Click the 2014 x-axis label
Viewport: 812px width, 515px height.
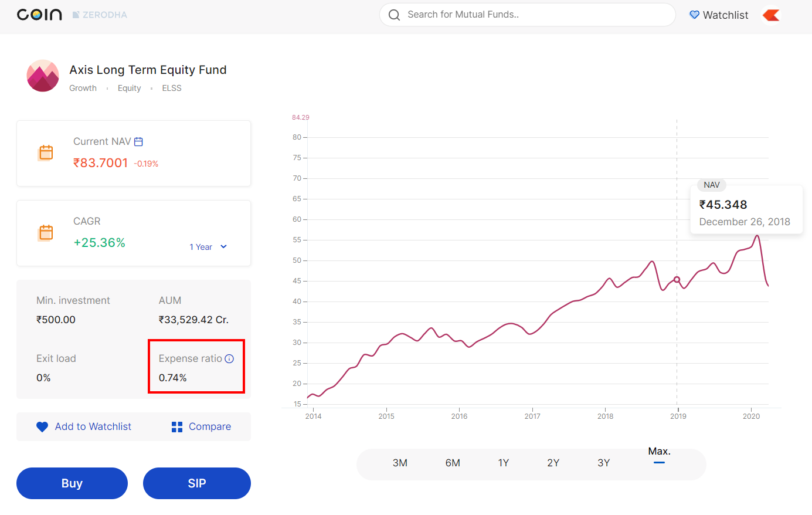pos(313,416)
